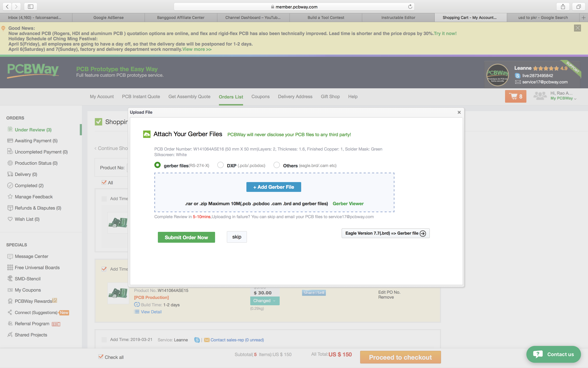
Task: Open the Orders List tab
Action: click(x=231, y=97)
